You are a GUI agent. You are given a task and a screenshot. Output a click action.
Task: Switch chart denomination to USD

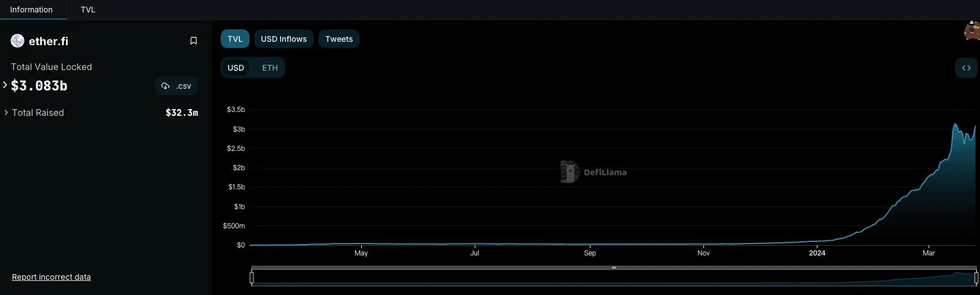[x=236, y=68]
